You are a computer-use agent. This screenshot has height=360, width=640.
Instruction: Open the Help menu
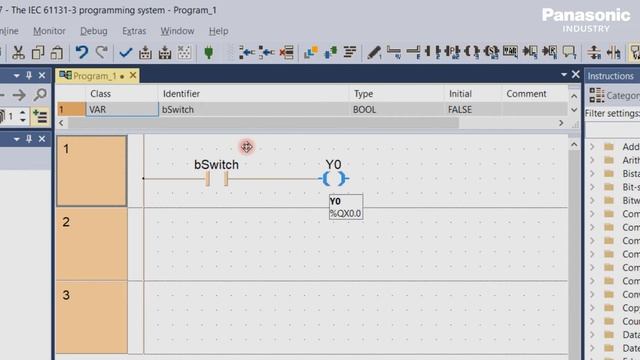pos(218,31)
